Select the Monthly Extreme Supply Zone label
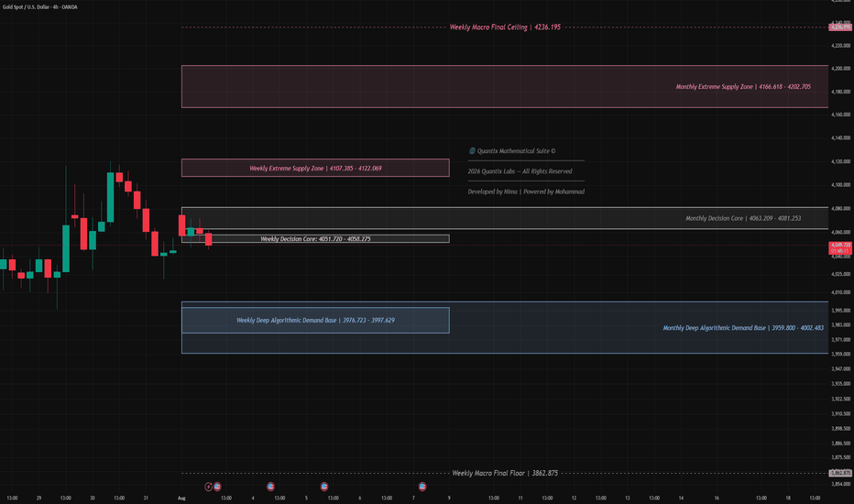854x504 pixels. 743,87
